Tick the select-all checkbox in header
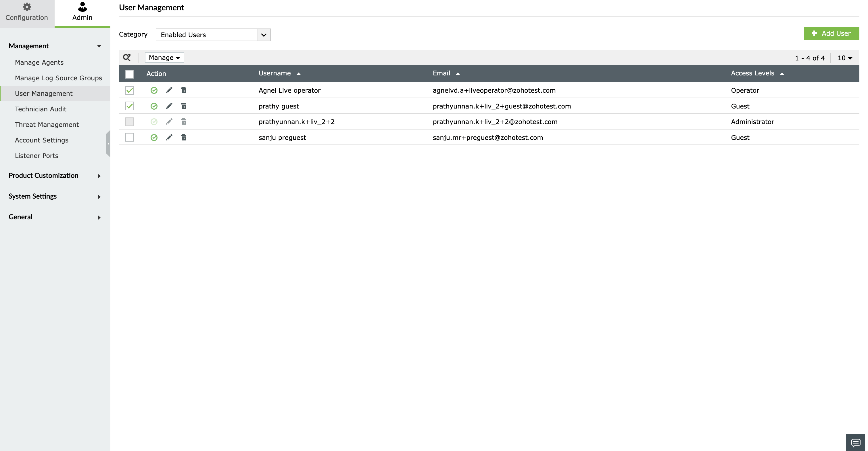Viewport: 868px width, 451px height. click(129, 74)
